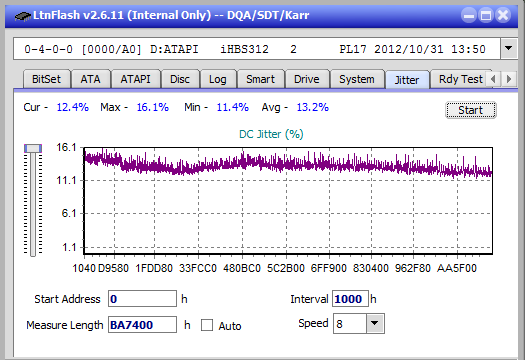Open the ATAPI tab

click(x=136, y=79)
